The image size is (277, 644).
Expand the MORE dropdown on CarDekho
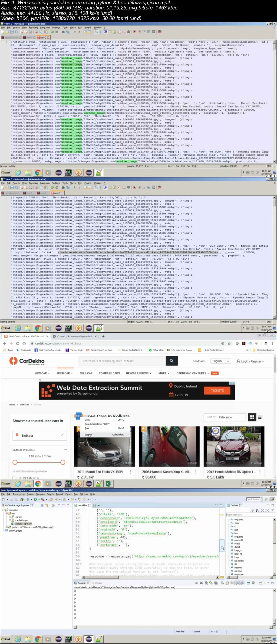164,373
